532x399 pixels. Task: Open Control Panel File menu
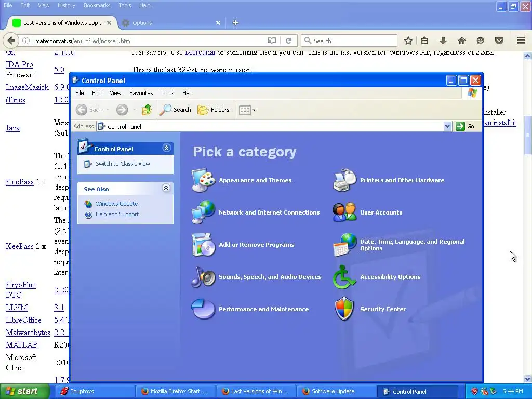(79, 93)
